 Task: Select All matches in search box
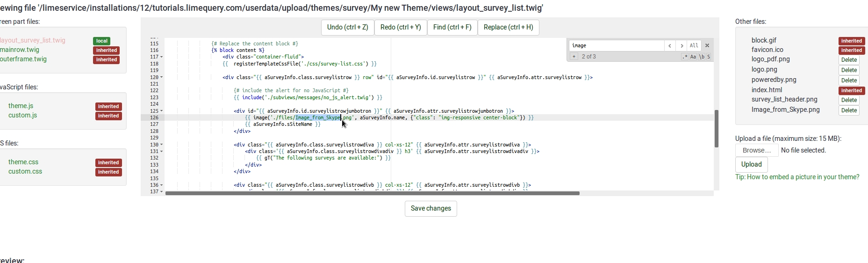pyautogui.click(x=694, y=45)
